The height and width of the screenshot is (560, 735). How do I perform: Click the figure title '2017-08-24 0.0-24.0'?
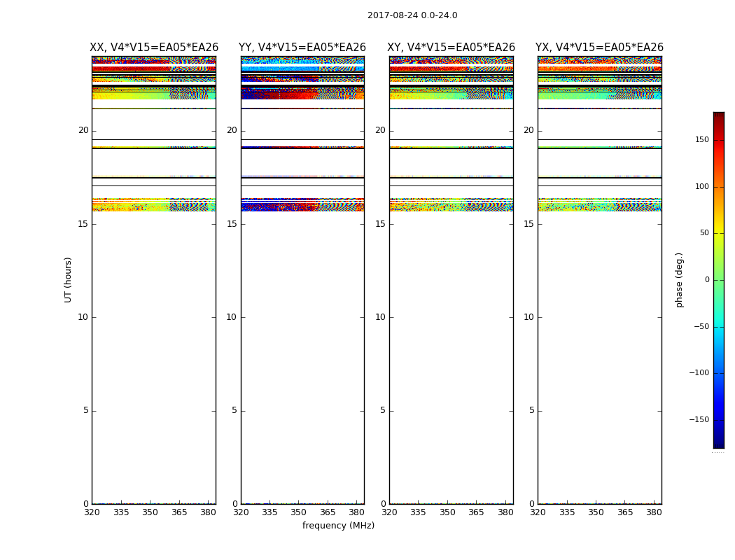(x=412, y=15)
